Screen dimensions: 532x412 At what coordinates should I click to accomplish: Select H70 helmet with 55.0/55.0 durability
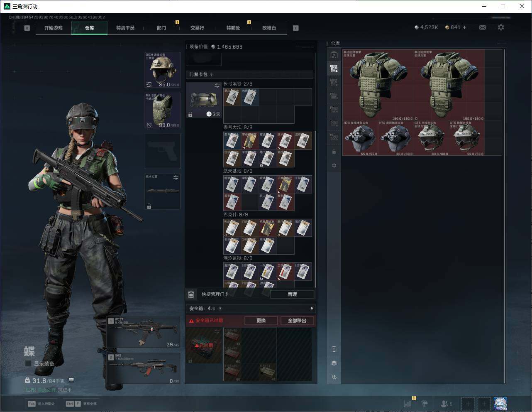360,138
